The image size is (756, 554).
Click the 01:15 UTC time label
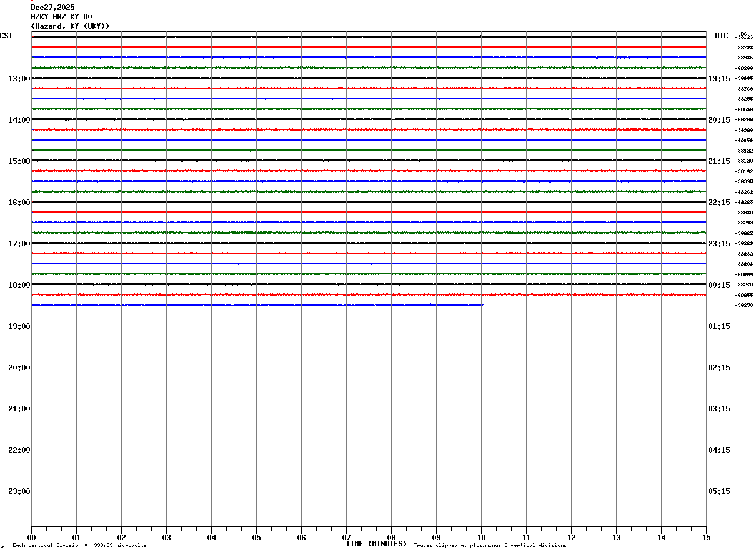tap(719, 326)
